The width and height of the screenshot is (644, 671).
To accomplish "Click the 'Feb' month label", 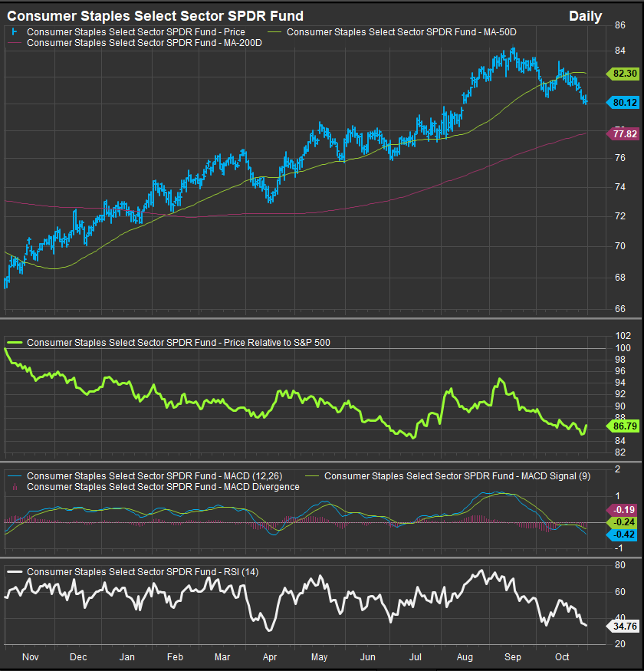I will point(175,657).
